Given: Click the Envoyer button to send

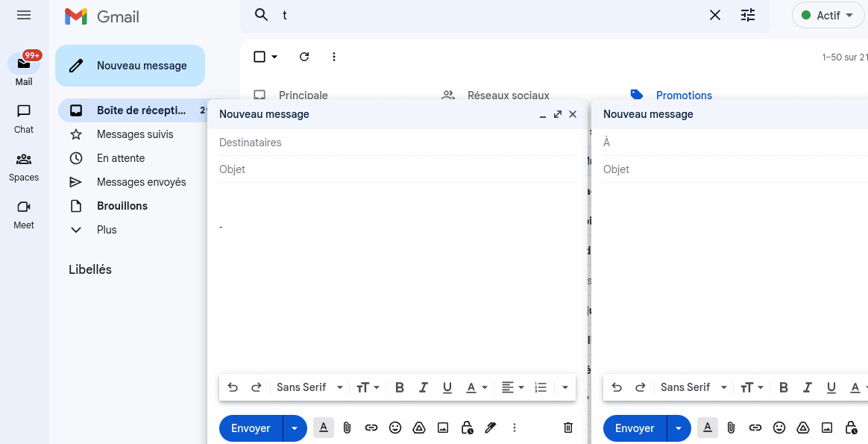Looking at the screenshot, I should [x=251, y=428].
